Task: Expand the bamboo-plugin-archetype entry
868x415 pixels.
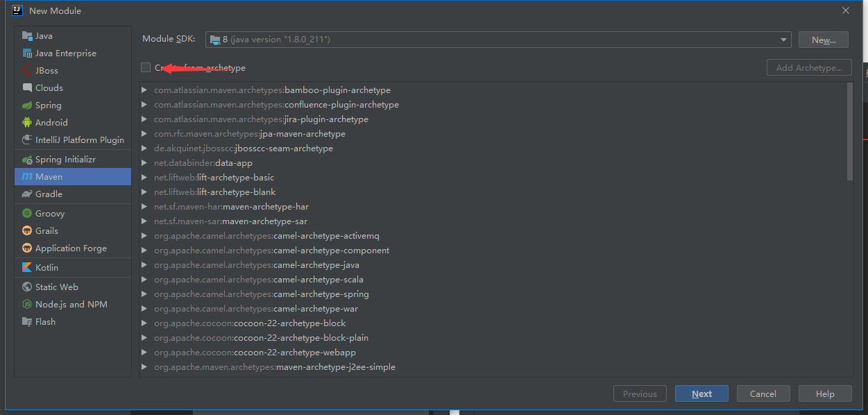Action: click(x=144, y=90)
